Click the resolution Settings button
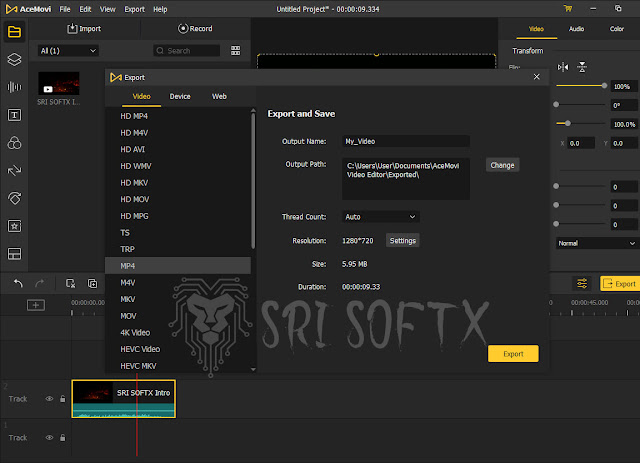The image size is (640, 463). tap(402, 240)
